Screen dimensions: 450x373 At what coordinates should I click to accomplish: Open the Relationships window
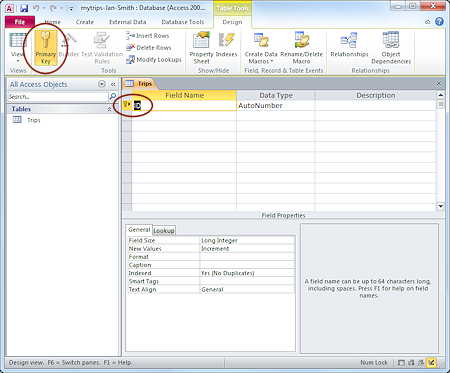349,45
